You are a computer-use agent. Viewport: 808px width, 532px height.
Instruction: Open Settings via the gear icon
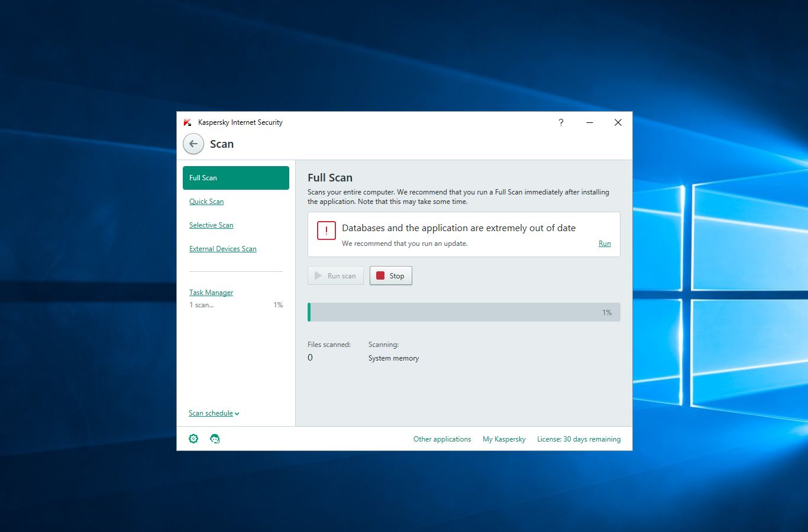tap(193, 439)
